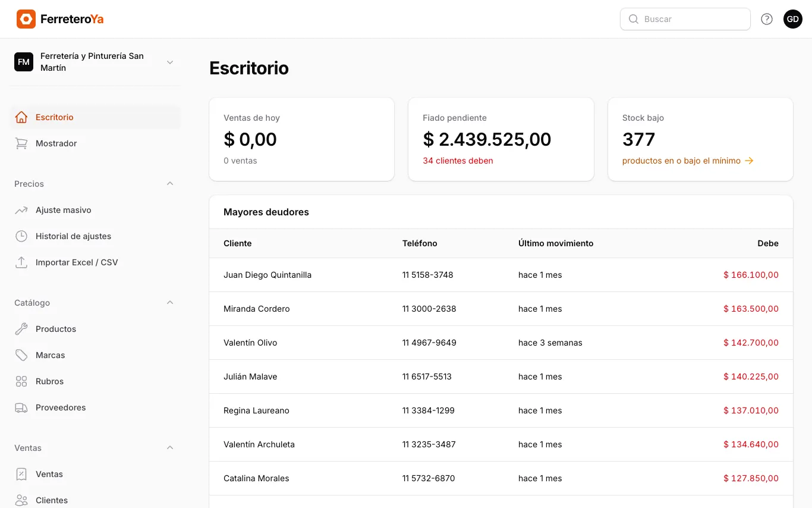Click the Ventas receipt icon
This screenshot has width=812, height=508.
click(21, 474)
